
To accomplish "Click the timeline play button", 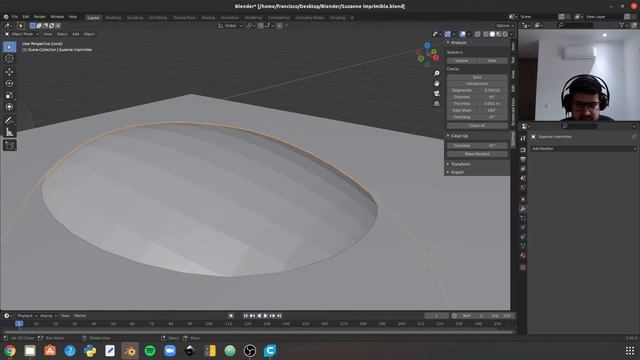I will [x=266, y=316].
